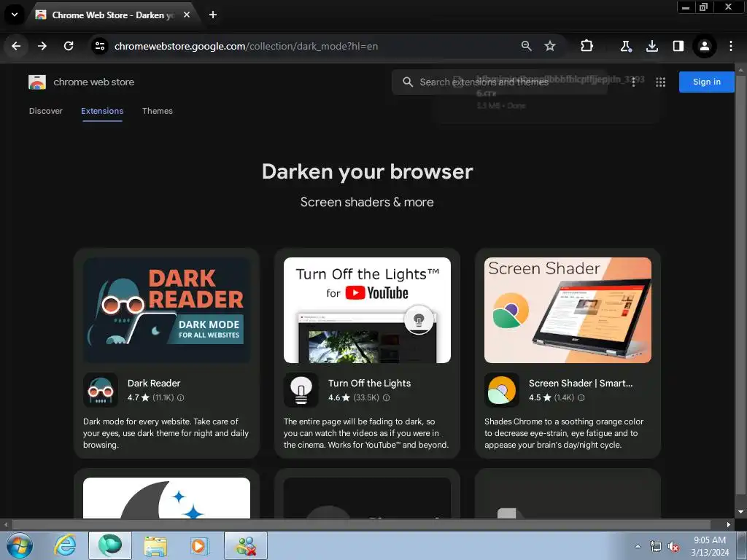
Task: Go back using the browser back arrow
Action: pos(16,46)
